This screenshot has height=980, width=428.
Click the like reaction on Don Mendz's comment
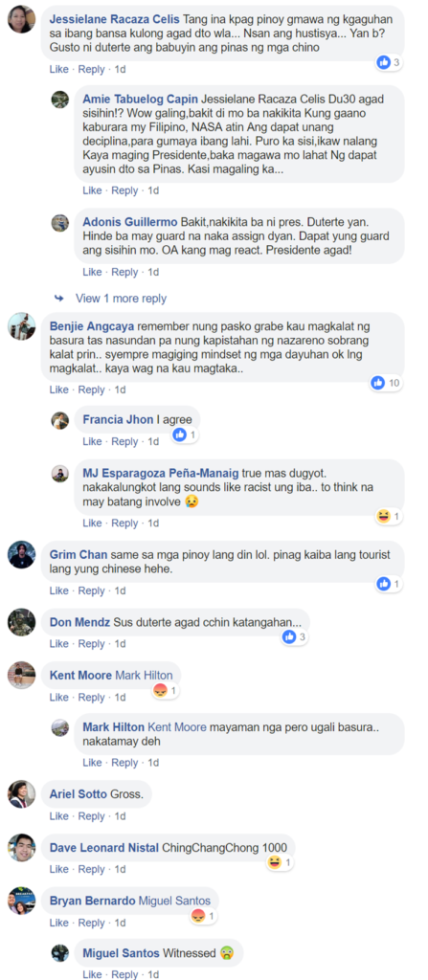(x=289, y=636)
